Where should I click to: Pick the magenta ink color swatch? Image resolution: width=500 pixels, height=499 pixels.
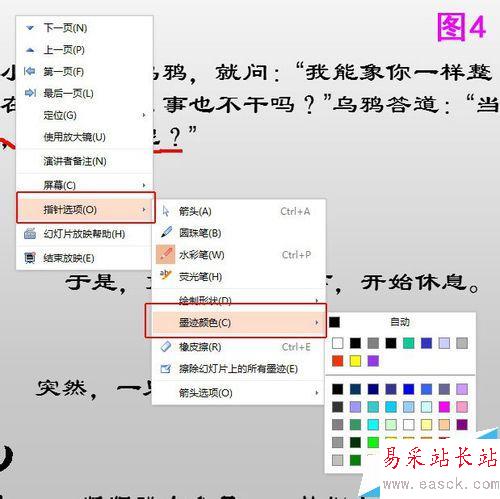pos(444,407)
